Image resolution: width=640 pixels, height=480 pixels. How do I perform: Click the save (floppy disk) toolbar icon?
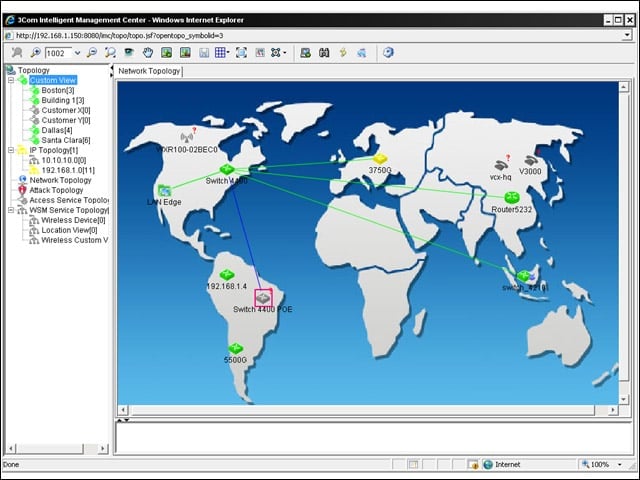click(204, 53)
